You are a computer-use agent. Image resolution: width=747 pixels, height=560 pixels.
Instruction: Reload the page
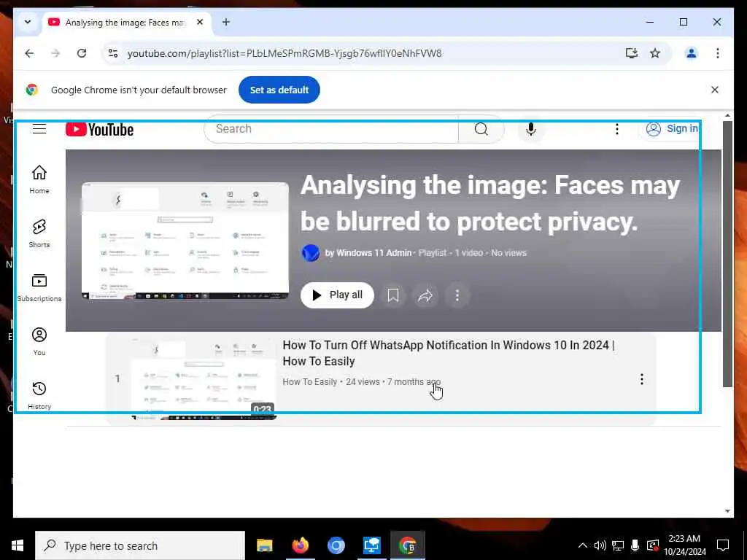(82, 52)
